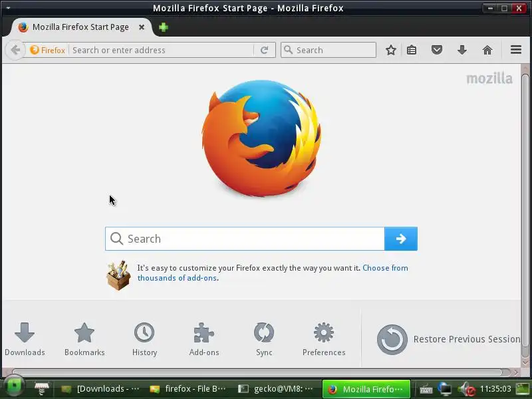
Task: Click the keyboard tray icon by the network icon
Action: coord(426,390)
